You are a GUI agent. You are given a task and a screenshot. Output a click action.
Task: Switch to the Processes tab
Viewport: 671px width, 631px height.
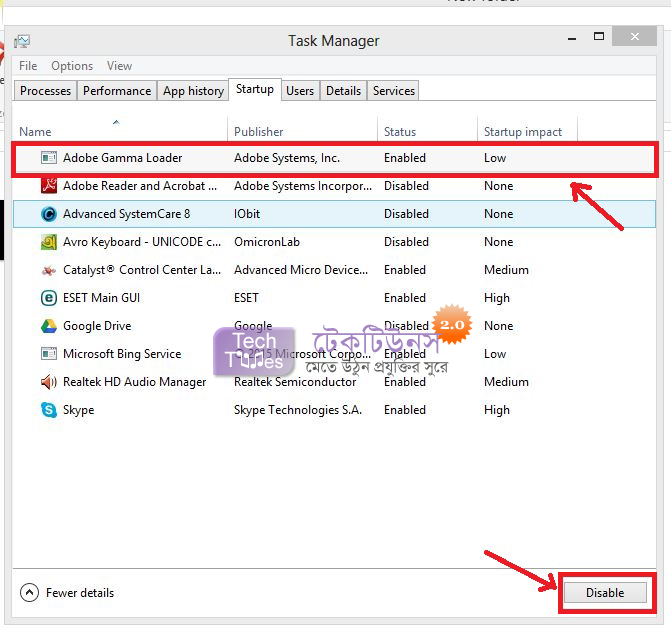tap(46, 91)
